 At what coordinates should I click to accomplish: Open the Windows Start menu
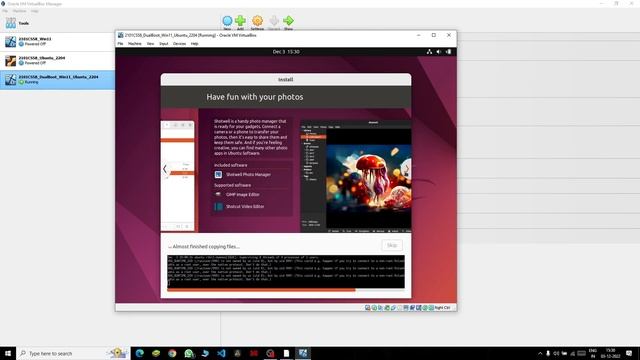pyautogui.click(x=8, y=353)
